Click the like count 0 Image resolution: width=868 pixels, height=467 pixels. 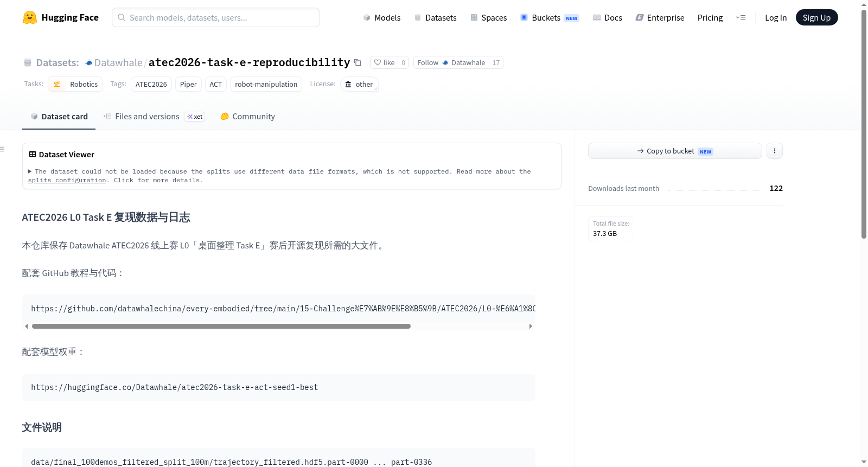404,62
